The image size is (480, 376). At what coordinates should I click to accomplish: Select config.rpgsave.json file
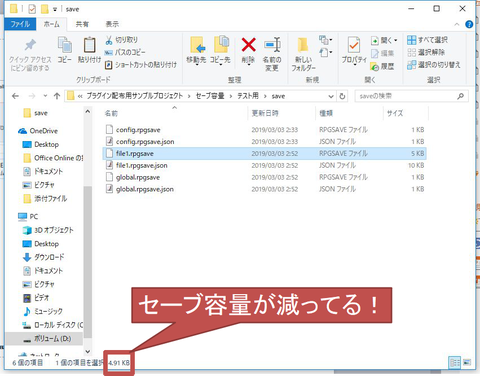(265, 142)
